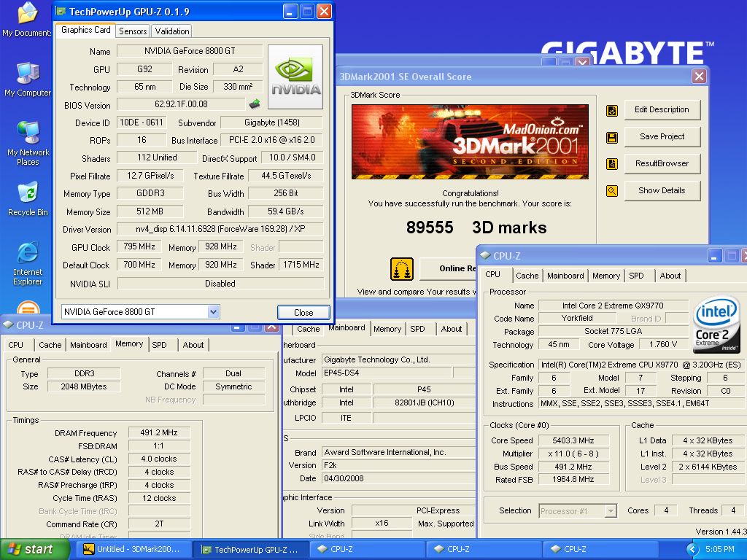Select Mainboard tab in CPU-Z memory window
Screen dimensions: 747x560
pos(88,345)
